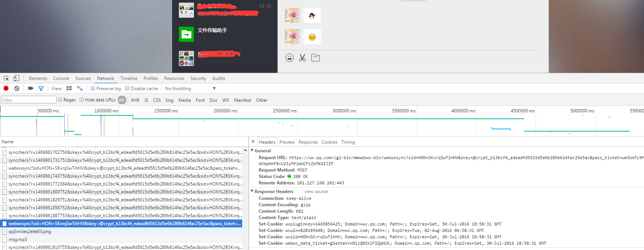Open the Console panel
Viewport: 644px width, 250px height.
(61, 78)
